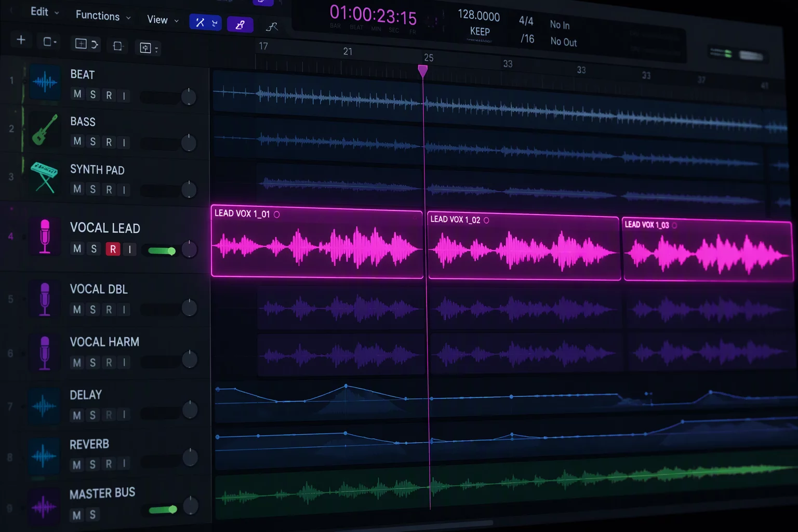
Task: Click the VOCAL LEAD microphone icon
Action: 45,236
